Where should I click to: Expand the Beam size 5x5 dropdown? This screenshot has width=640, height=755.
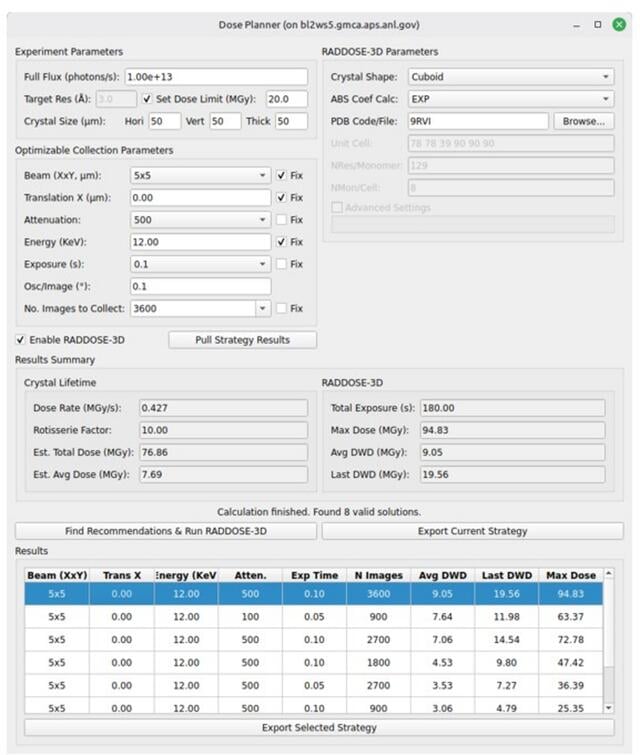[200, 175]
